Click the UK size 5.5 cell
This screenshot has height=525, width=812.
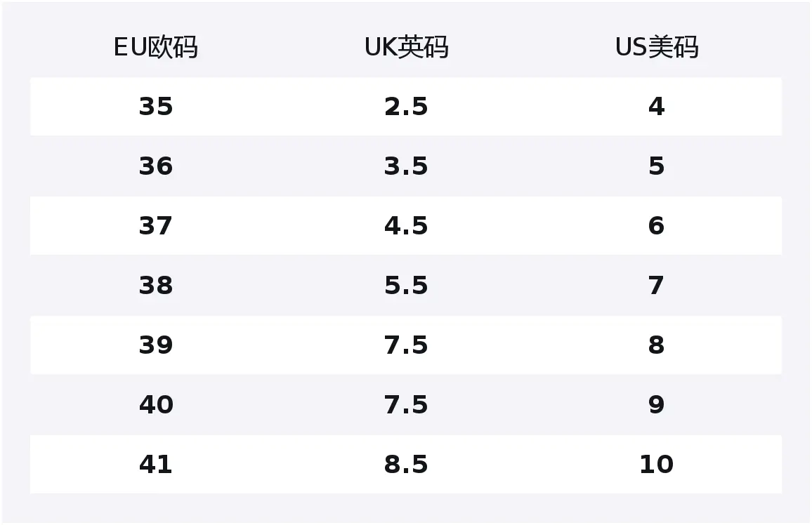click(x=406, y=286)
